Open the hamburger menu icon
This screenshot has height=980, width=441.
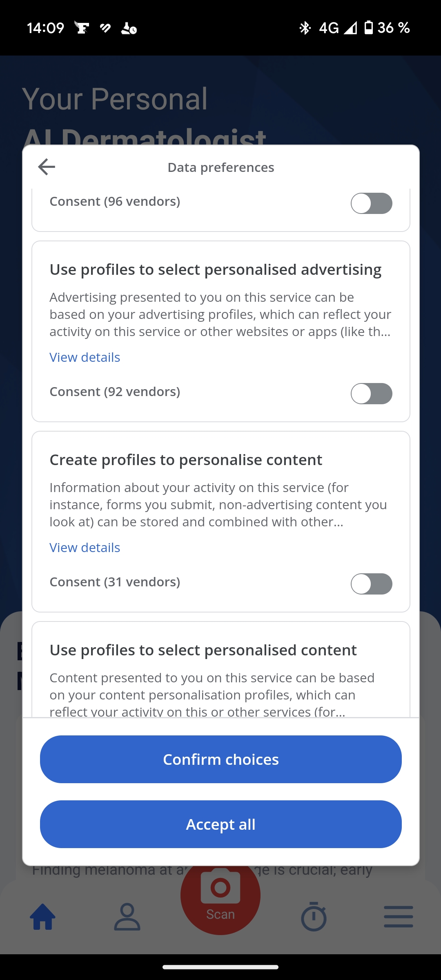(398, 917)
